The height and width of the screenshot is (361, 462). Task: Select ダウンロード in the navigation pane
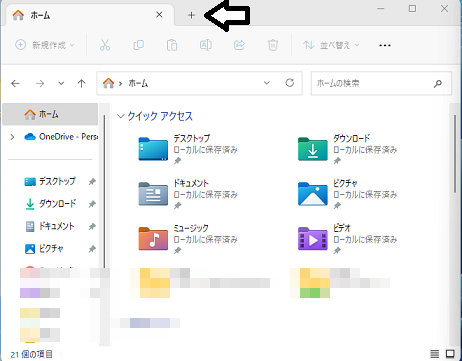coord(51,204)
